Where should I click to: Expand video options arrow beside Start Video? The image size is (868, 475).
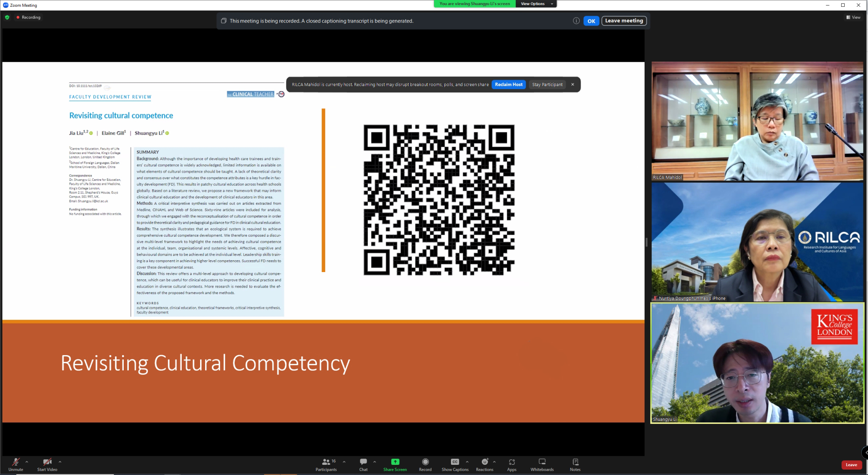pos(60,462)
